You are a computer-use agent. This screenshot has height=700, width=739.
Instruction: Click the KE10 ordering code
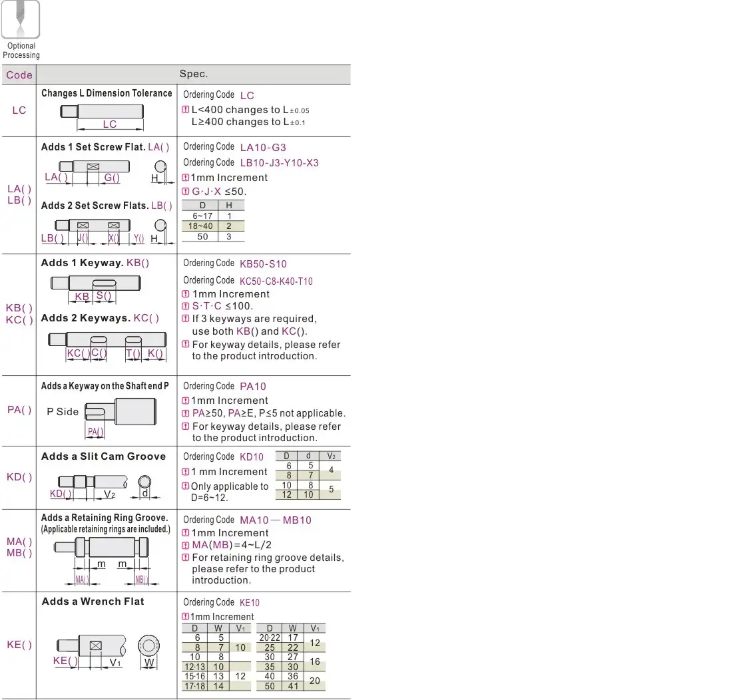250,603
